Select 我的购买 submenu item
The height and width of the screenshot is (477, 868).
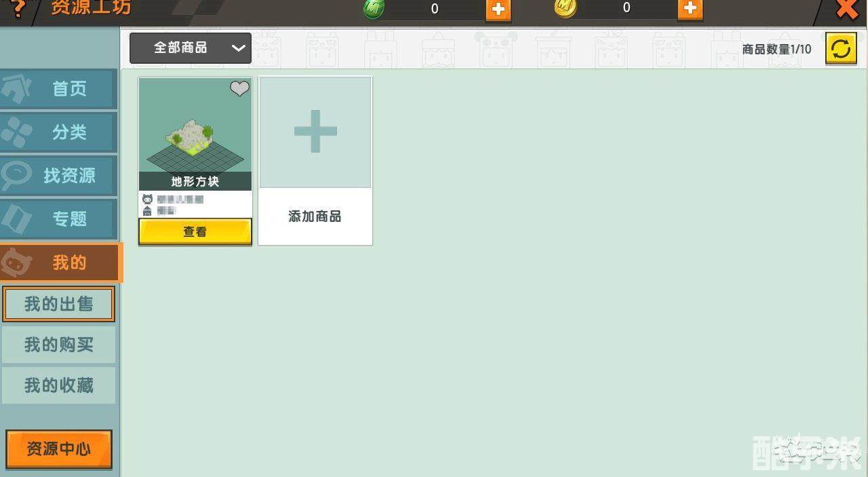tap(59, 345)
